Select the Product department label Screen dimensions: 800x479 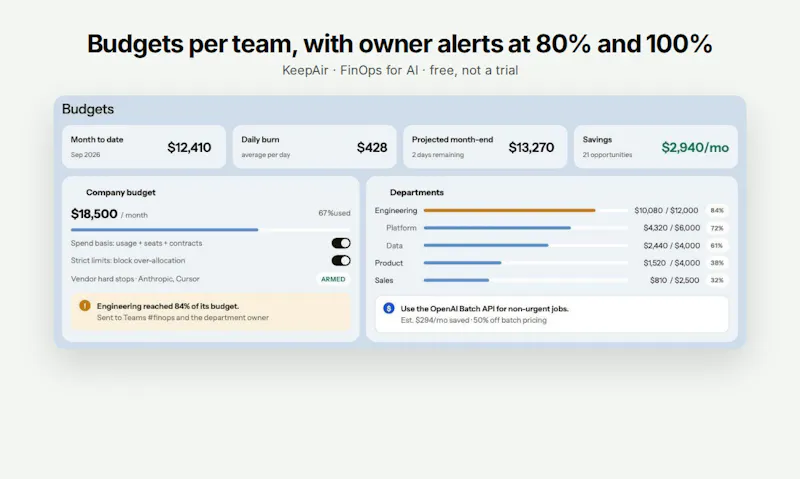[389, 263]
